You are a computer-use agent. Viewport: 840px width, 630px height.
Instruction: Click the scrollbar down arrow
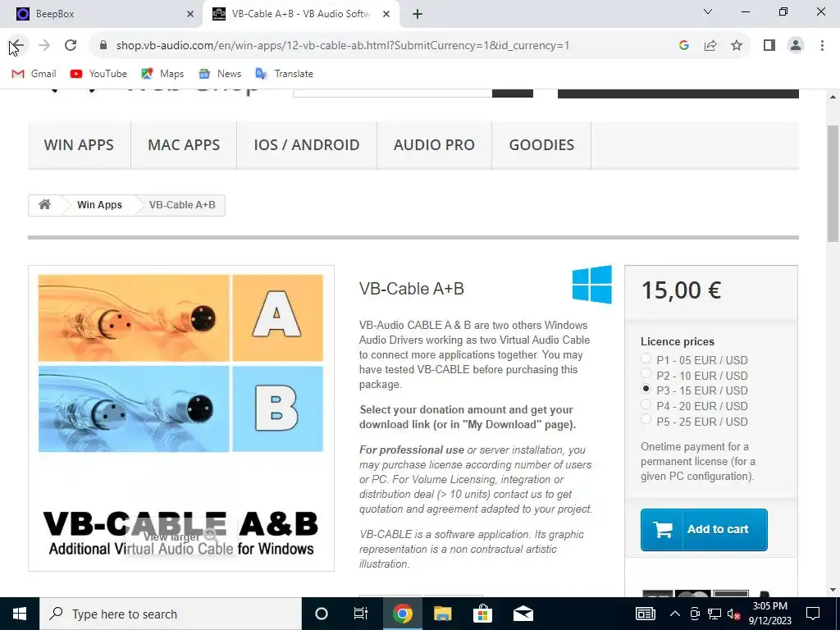click(x=833, y=590)
